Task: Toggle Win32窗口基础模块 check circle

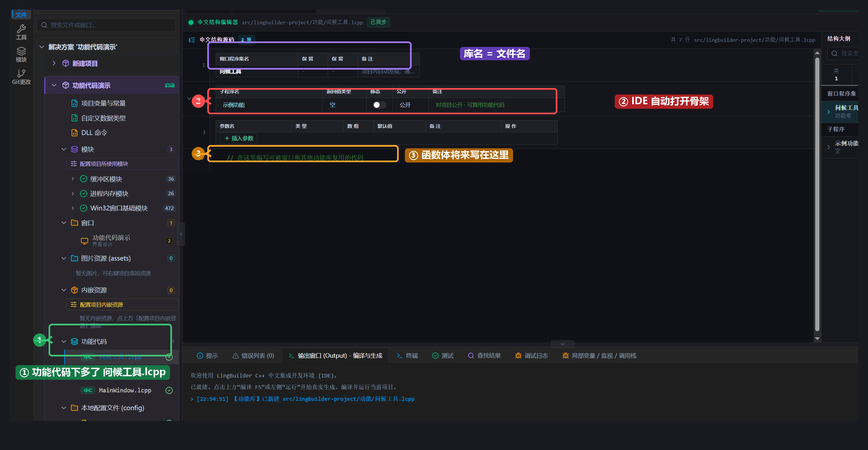Action: point(84,208)
